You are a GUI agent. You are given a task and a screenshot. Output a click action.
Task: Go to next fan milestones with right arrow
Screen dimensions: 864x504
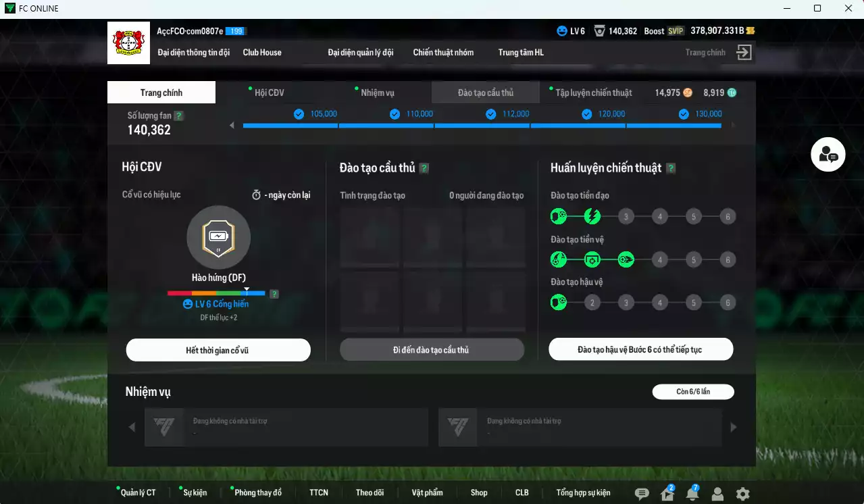click(733, 126)
